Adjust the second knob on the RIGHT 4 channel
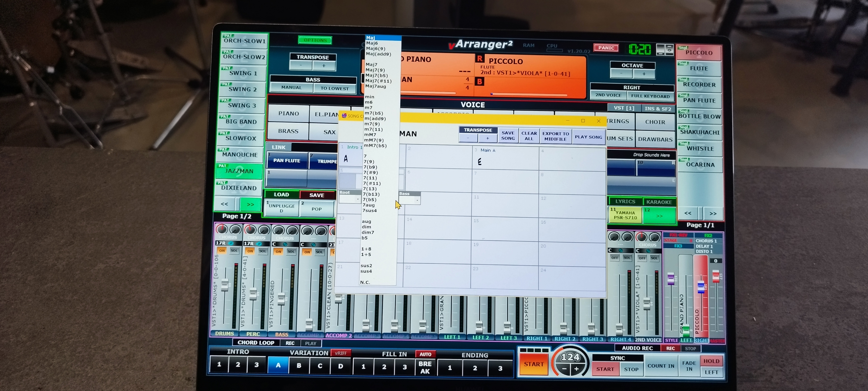 [x=627, y=237]
